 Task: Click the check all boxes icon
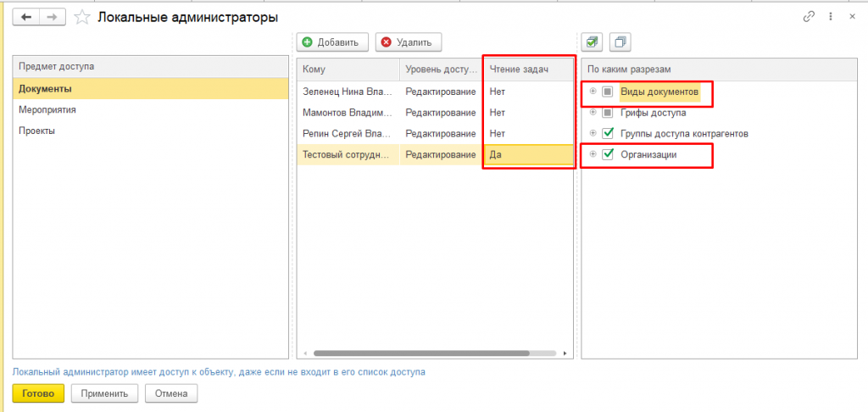(593, 42)
